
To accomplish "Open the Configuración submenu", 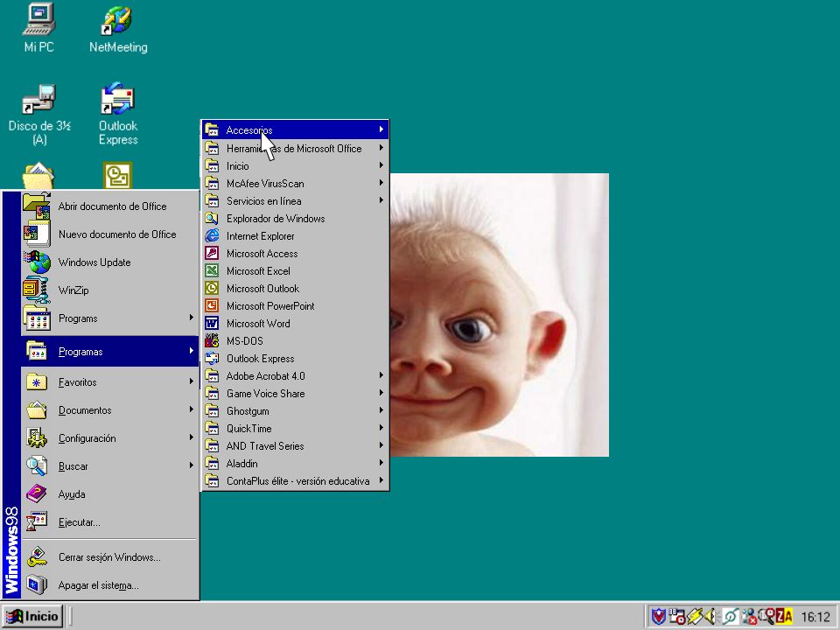I will click(110, 438).
